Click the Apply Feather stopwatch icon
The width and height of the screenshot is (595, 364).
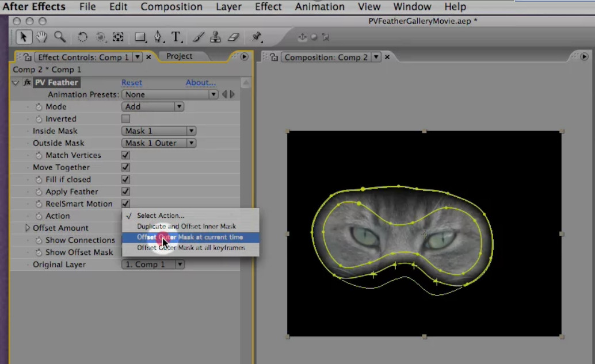click(x=39, y=192)
